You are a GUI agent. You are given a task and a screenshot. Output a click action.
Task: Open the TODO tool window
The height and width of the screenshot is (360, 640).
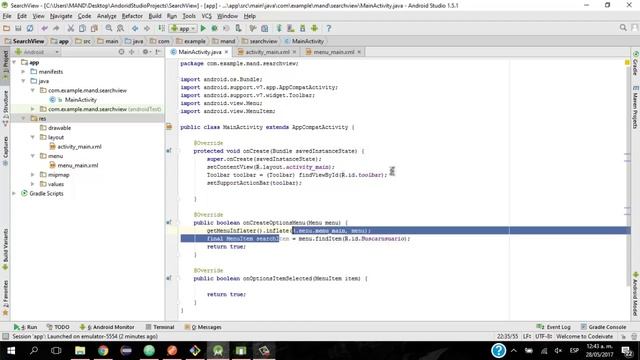click(x=58, y=327)
